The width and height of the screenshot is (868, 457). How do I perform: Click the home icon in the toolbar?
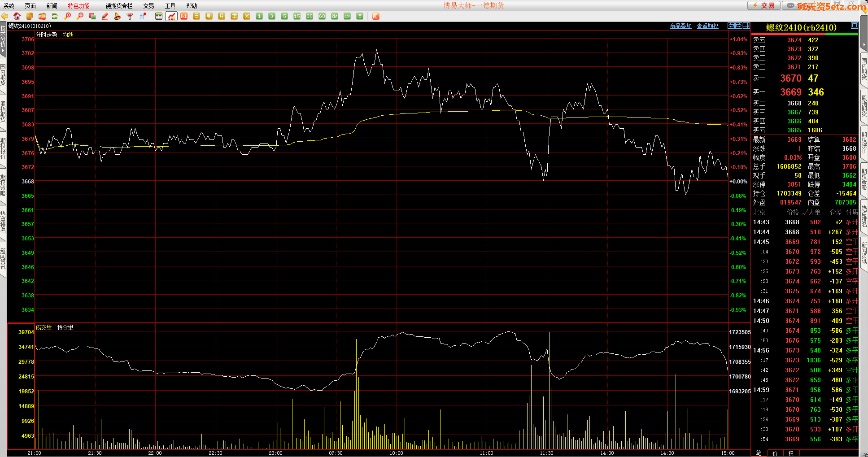(17, 16)
